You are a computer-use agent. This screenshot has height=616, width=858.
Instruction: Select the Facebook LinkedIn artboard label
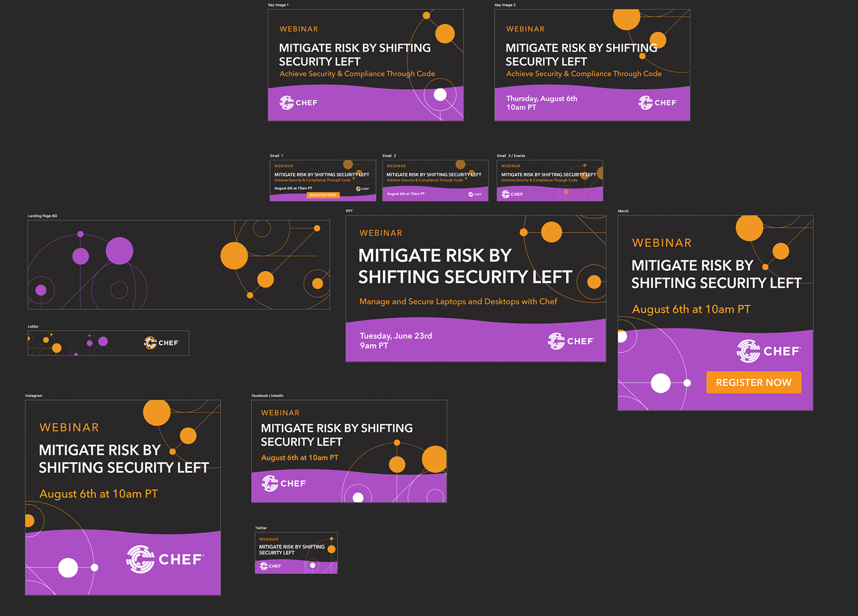(267, 396)
